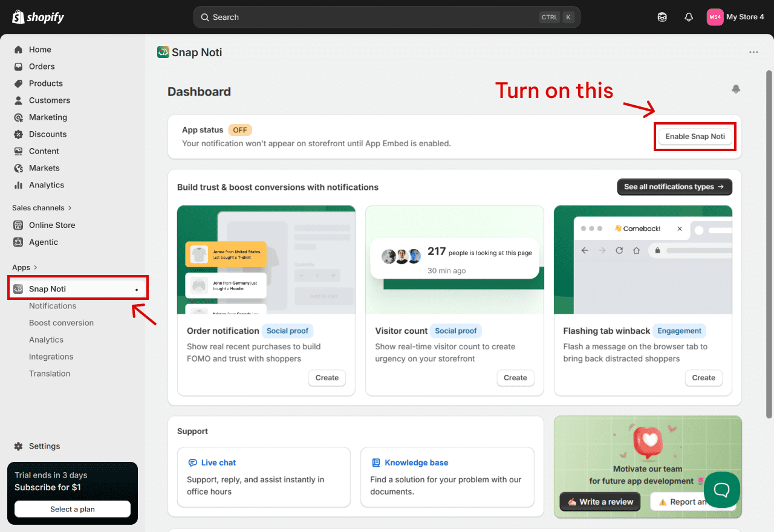The image size is (774, 532).
Task: Select the Products tag icon
Action: point(18,83)
